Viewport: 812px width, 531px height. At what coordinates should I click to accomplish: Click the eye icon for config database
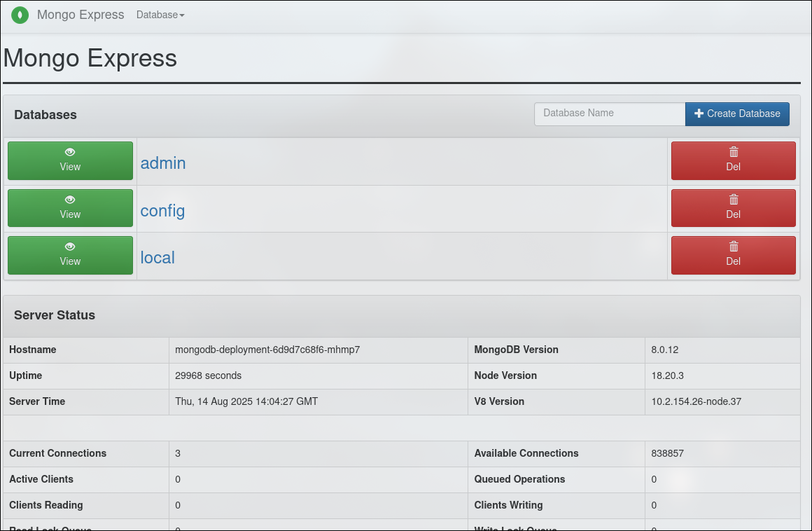point(70,200)
